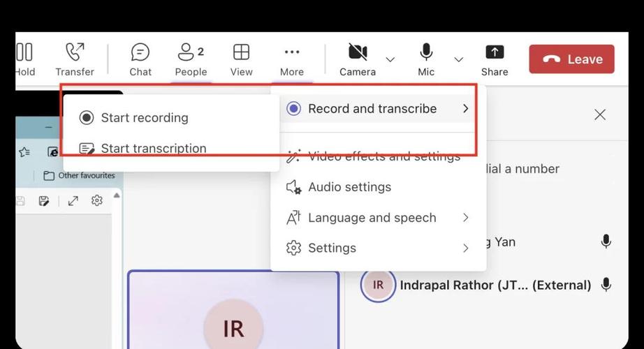Open the Chat panel
644x349 pixels.
pos(140,59)
